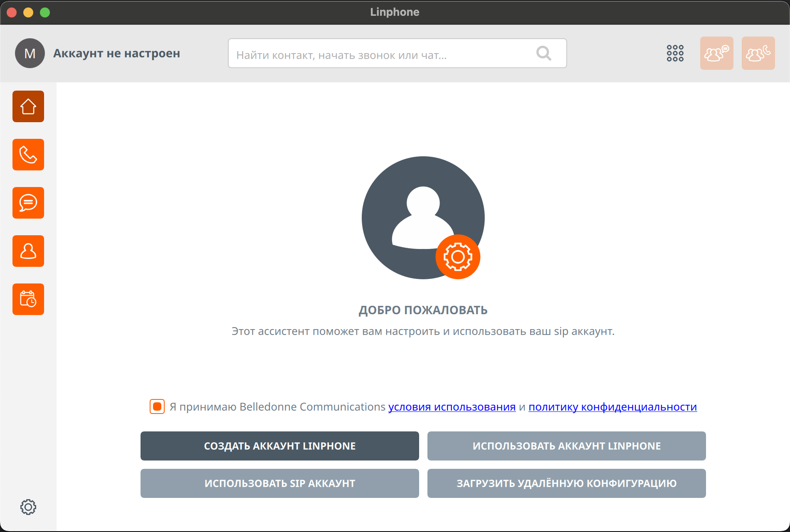
Task: Open the scheduled meetings calendar icon
Action: pyautogui.click(x=28, y=299)
